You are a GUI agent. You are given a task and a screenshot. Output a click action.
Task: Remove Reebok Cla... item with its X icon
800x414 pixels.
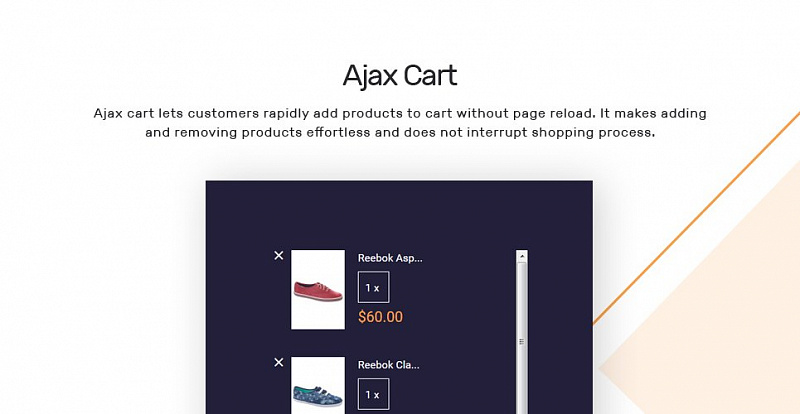(279, 362)
